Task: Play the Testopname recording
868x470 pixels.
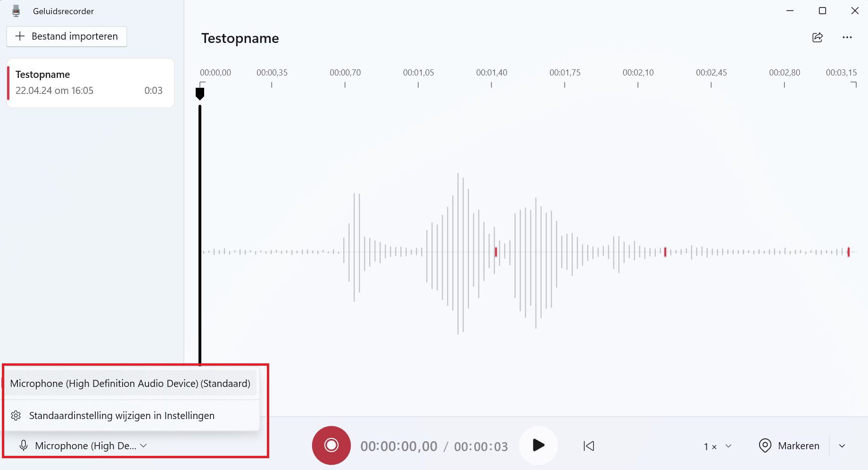Action: pos(538,445)
